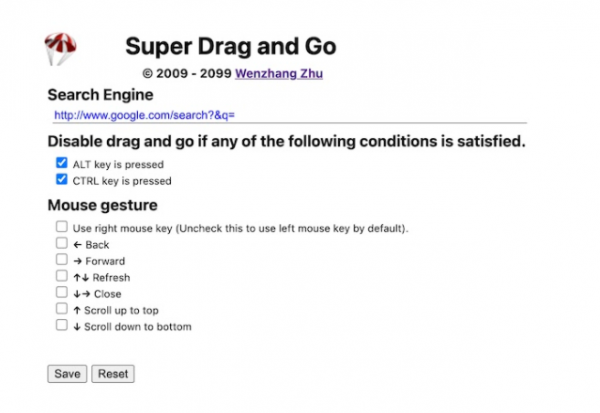Viewport: 600px width, 413px height.
Task: Click the Mouse gesture heading
Action: coord(102,206)
